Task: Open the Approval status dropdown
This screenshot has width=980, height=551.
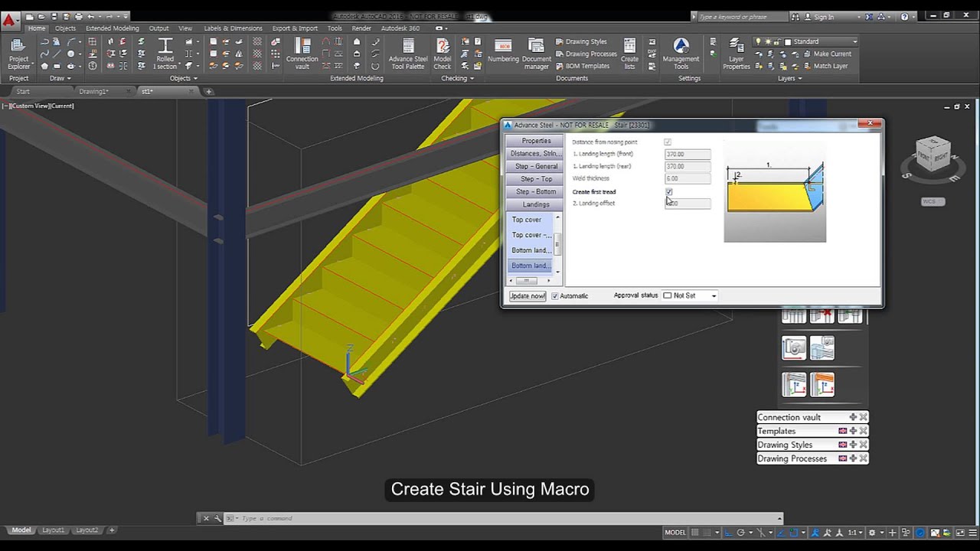Action: [x=690, y=295]
